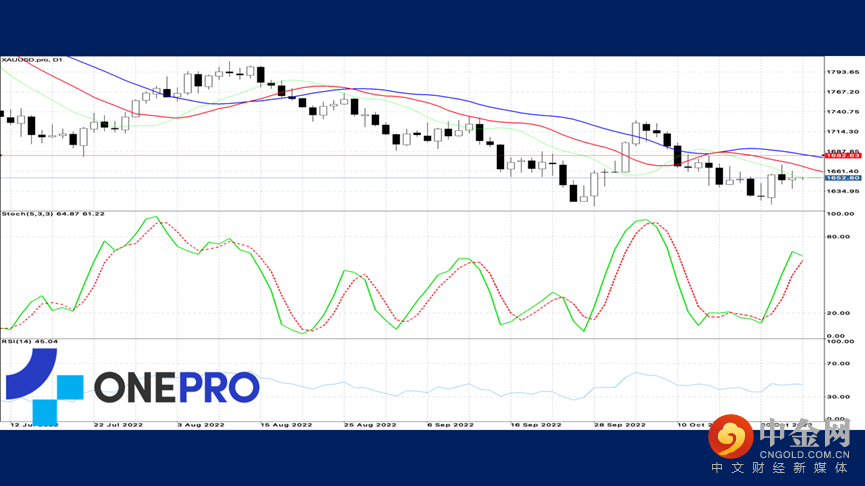Click the 1661.40 price axis label
Viewport: 865px width, 486px height.
(x=842, y=171)
